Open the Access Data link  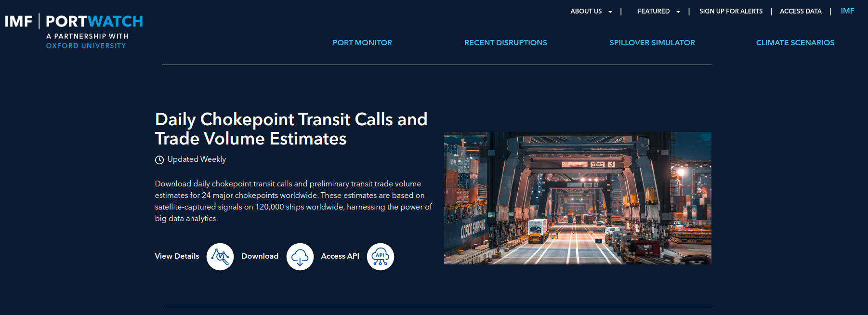(800, 11)
